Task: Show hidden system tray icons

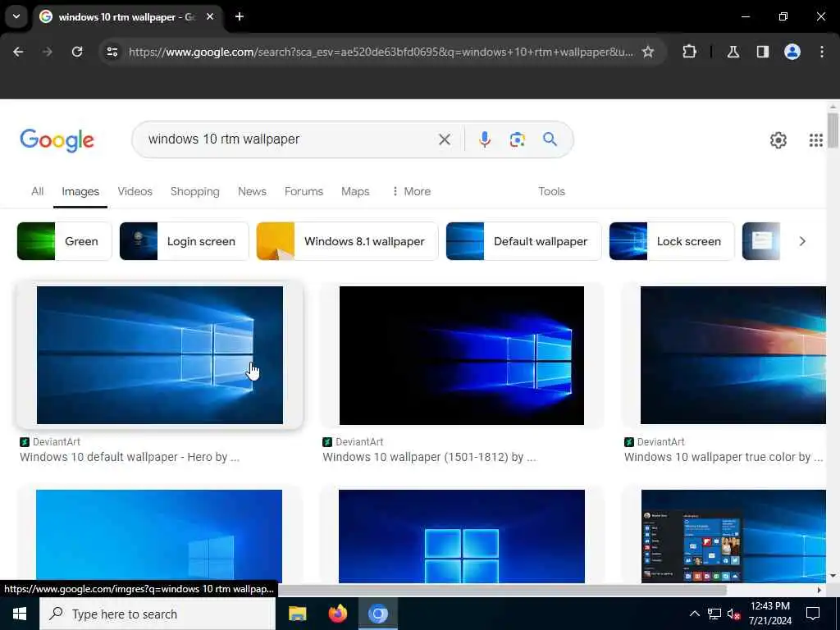Action: tap(694, 614)
